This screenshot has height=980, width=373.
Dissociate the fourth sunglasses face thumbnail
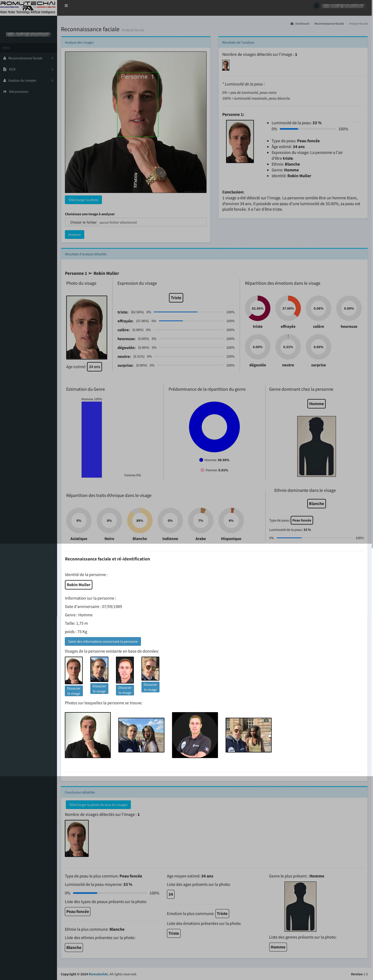click(x=150, y=687)
